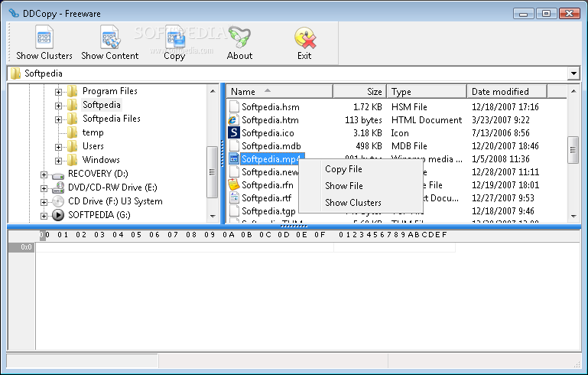
Task: Click the Softpedia.mdb file icon
Action: point(234,146)
